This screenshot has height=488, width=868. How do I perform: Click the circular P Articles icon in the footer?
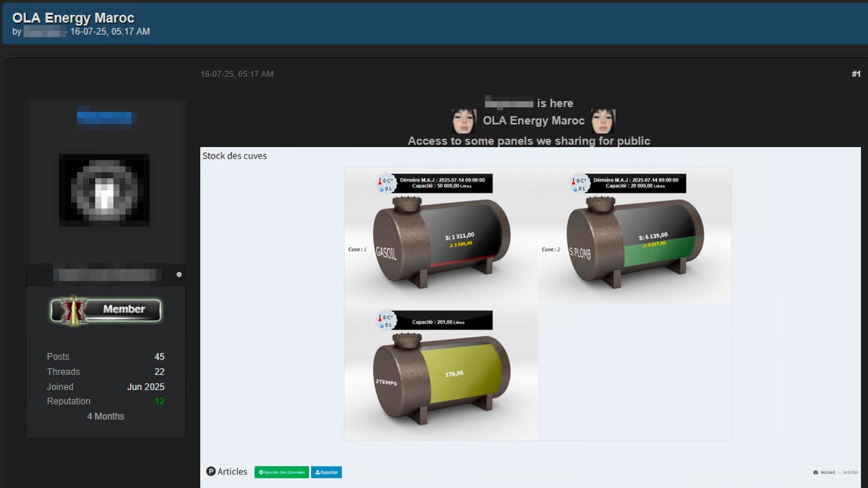[x=211, y=472]
